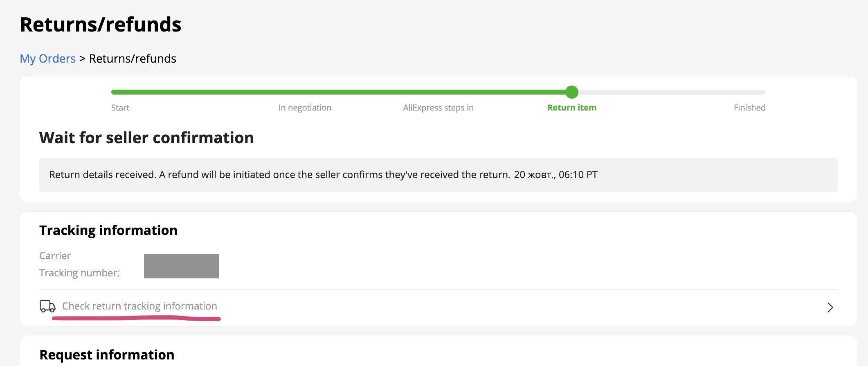Click the Wait for seller confirmation heading

(146, 138)
